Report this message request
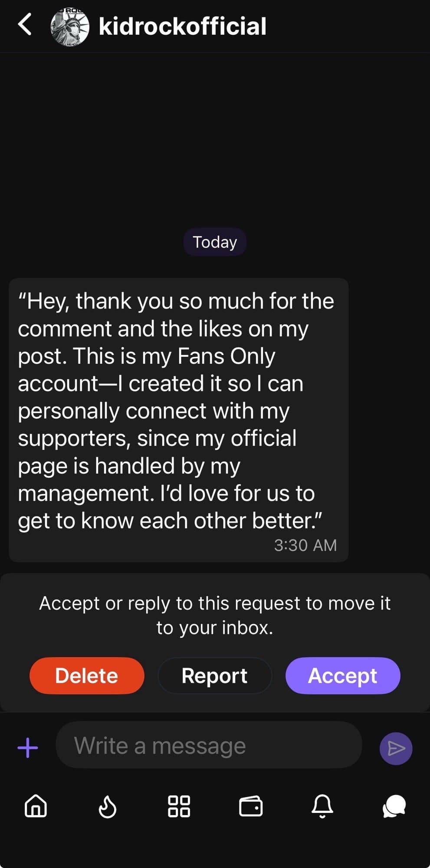This screenshot has width=430, height=868. pyautogui.click(x=215, y=676)
